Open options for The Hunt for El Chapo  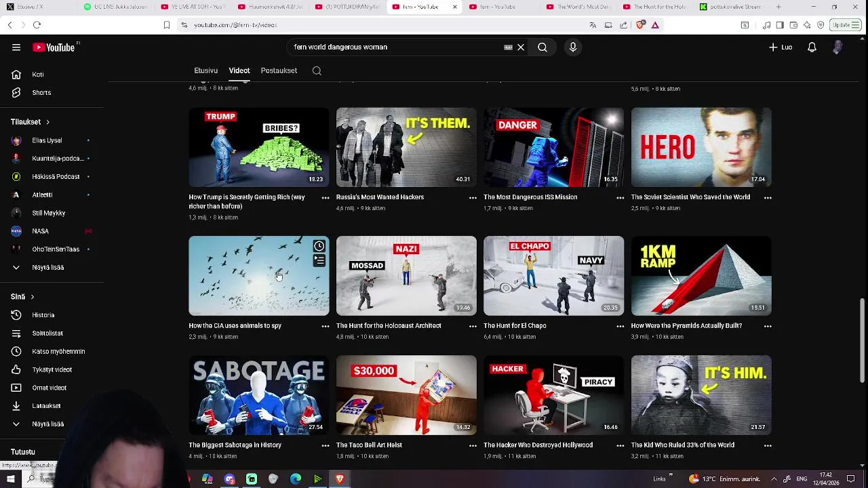pyautogui.click(x=620, y=327)
